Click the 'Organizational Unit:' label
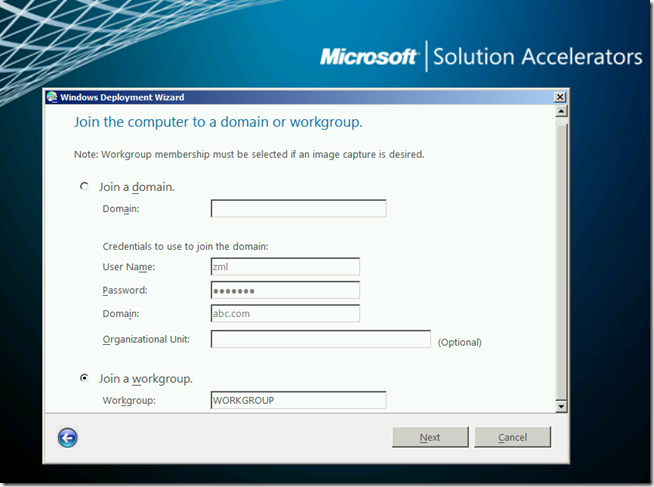The image size is (654, 487). pos(146,339)
